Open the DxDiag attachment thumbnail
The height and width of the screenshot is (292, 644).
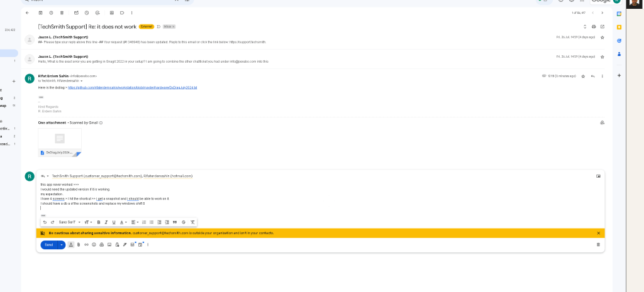60,143
